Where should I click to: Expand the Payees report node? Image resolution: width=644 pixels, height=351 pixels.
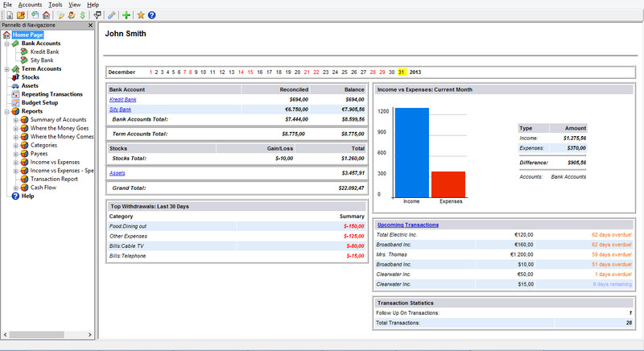[15, 154]
